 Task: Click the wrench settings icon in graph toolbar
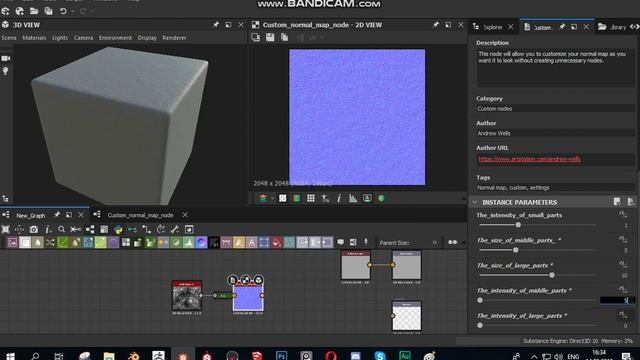tap(175, 229)
